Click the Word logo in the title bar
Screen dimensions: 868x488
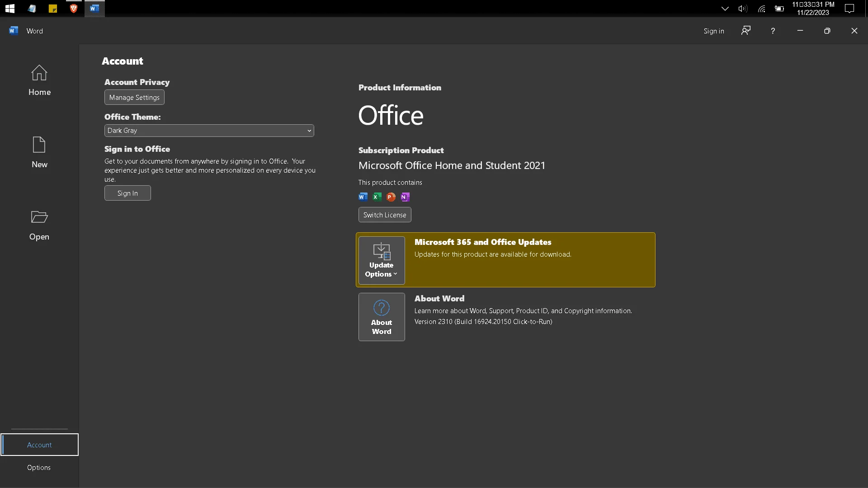click(14, 31)
